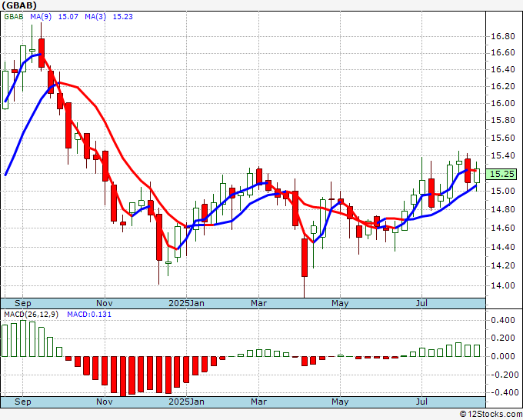Click the MA(3) legend label
Viewport: 523px width, 420px height.
click(95, 17)
